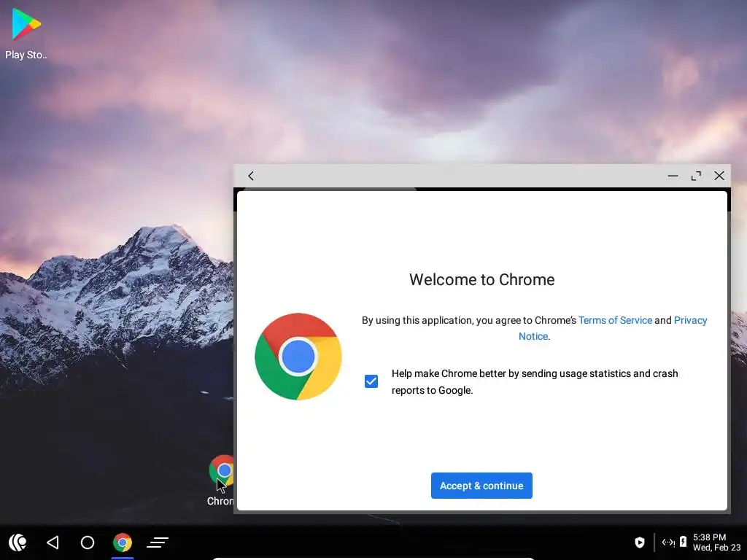This screenshot has width=747, height=560.
Task: Open the launcher menu icon in taskbar
Action: (x=18, y=542)
